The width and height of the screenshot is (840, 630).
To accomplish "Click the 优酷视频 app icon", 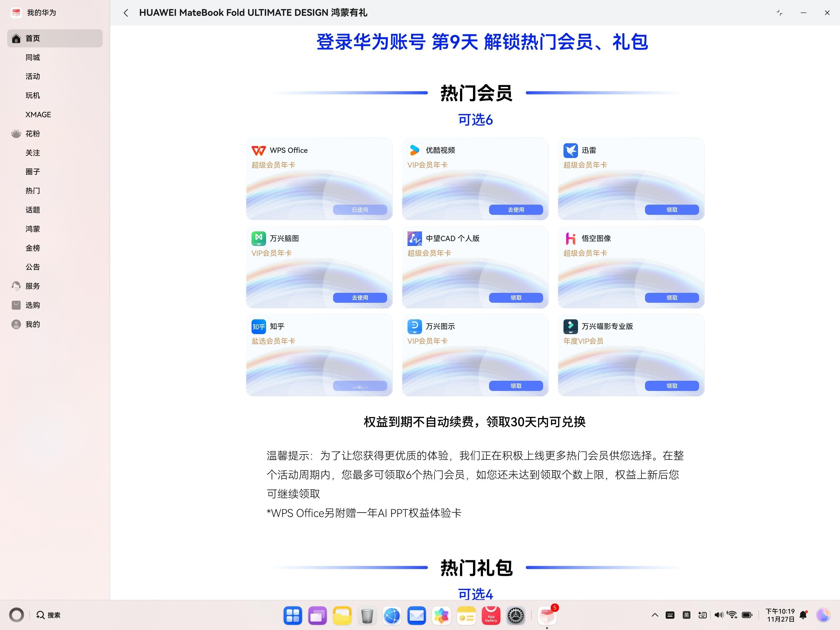I will click(x=414, y=151).
